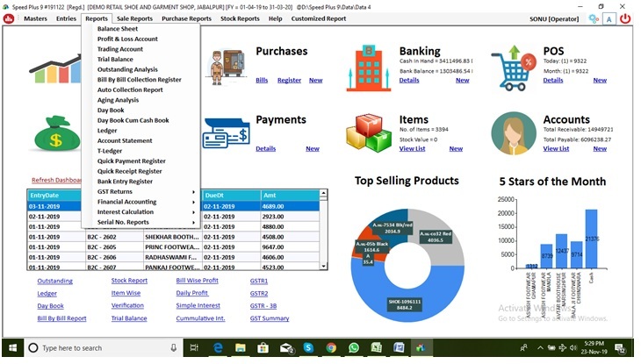The image size is (641, 364).
Task: Click the red power exit icon
Action: click(x=625, y=18)
